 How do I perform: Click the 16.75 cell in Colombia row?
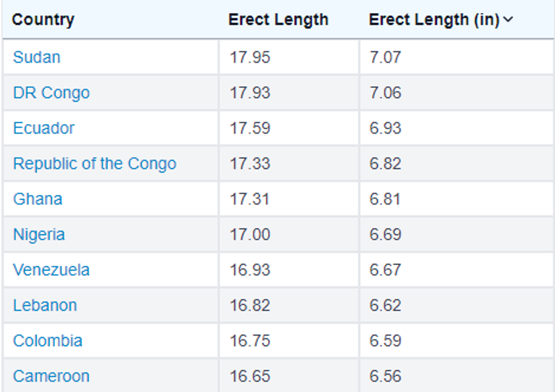click(x=250, y=340)
